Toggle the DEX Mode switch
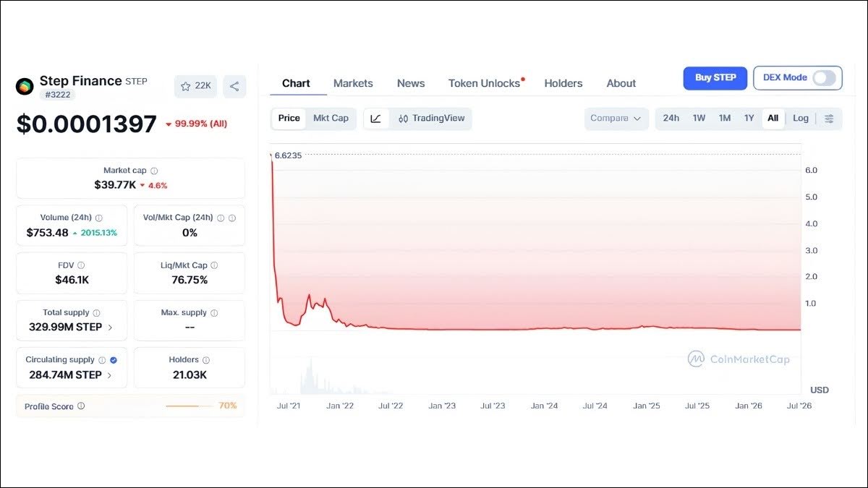The height and width of the screenshot is (488, 868). point(824,78)
